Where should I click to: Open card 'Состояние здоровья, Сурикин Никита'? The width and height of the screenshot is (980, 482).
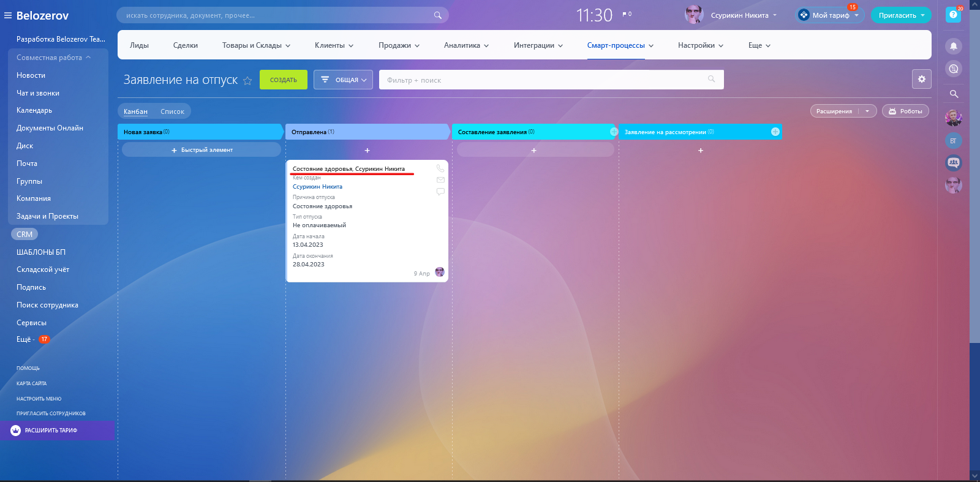349,168
